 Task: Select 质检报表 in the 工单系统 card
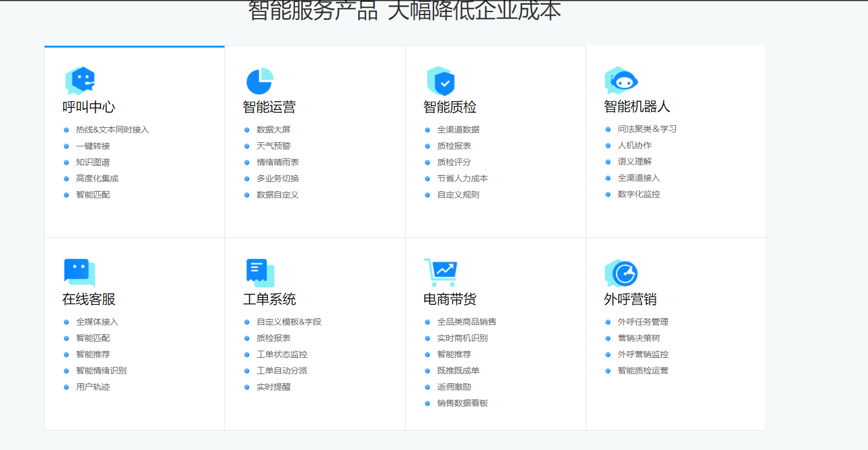tap(273, 338)
